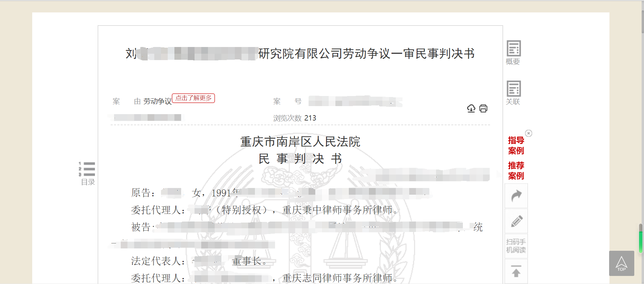Close the 指导案例 floating panel
The width and height of the screenshot is (644, 284).
[x=529, y=133]
